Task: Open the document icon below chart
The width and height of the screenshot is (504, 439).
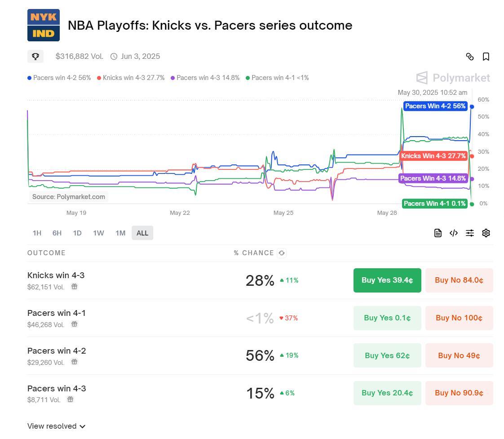Action: tap(438, 233)
